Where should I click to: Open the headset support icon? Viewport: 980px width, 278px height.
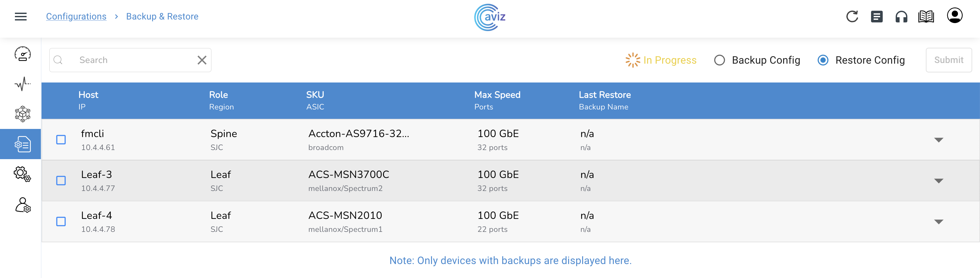coord(901,17)
